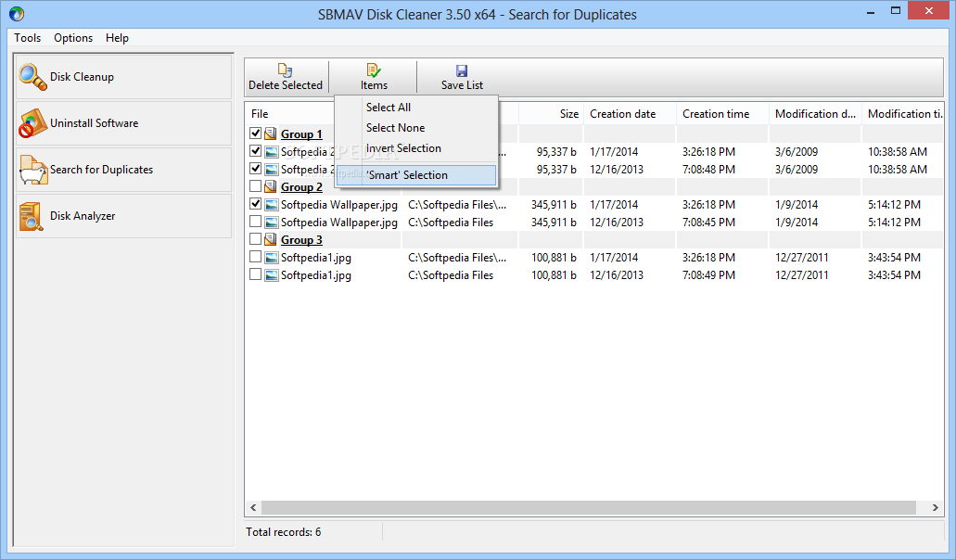The image size is (956, 560).
Task: Minimize the SBMAV Disk Cleaner window
Action: (x=871, y=11)
